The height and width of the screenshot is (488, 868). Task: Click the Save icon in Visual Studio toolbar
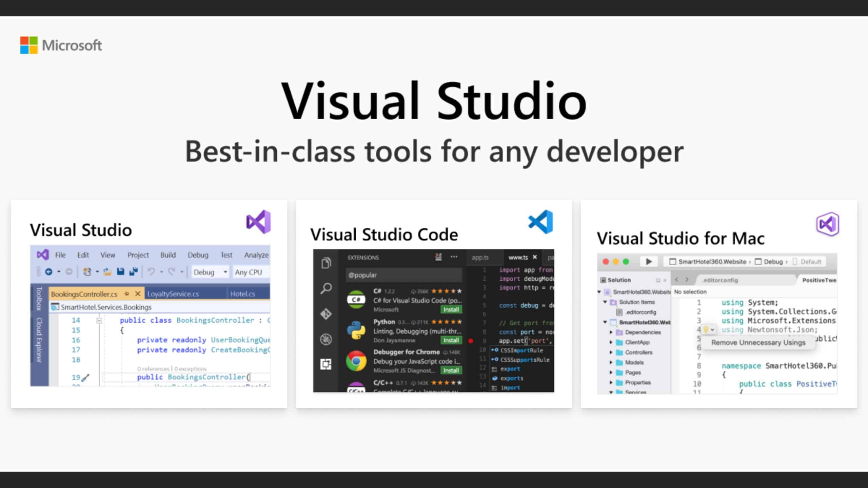click(x=120, y=271)
